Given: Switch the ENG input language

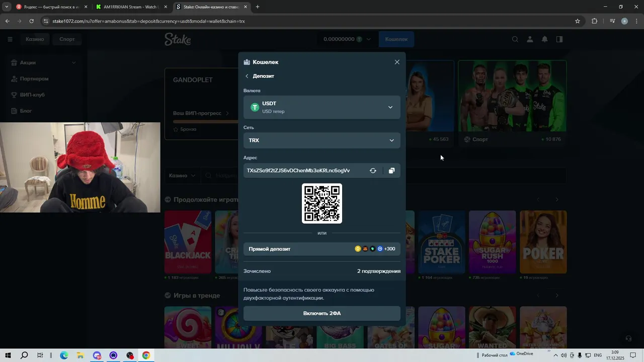Looking at the screenshot, I should [598, 355].
